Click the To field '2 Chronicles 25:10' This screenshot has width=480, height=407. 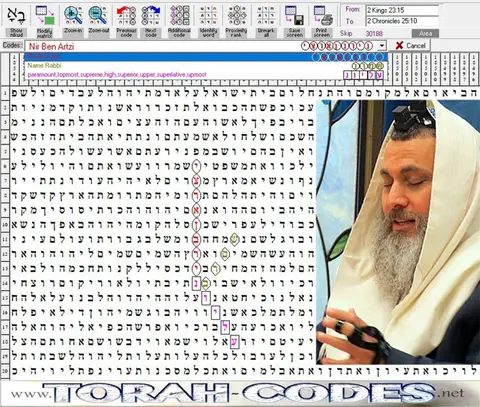402,21
